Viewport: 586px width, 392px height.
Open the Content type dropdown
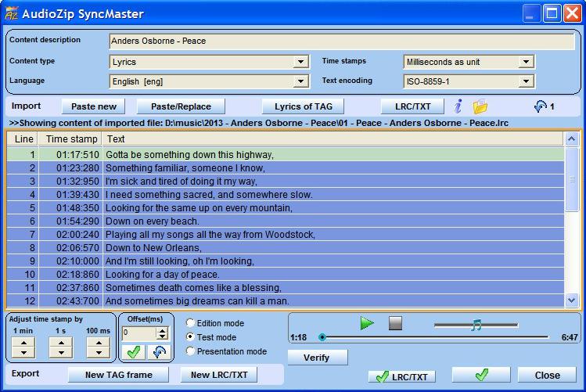(300, 62)
